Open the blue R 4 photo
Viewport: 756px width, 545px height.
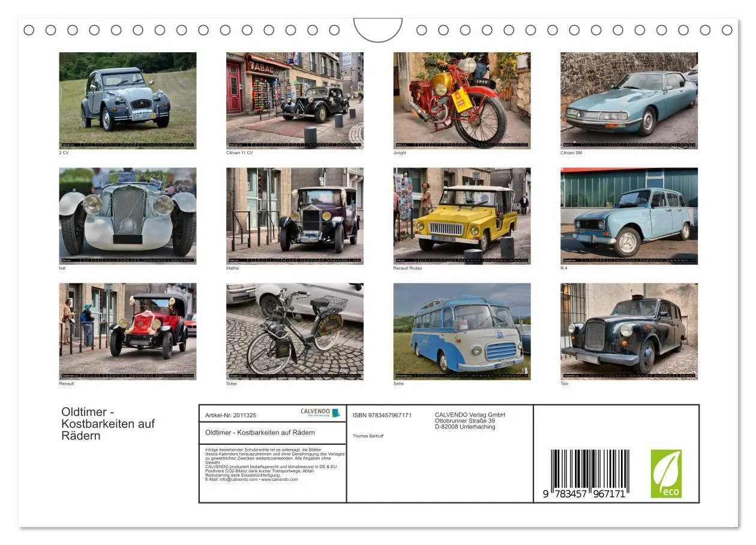629,216
